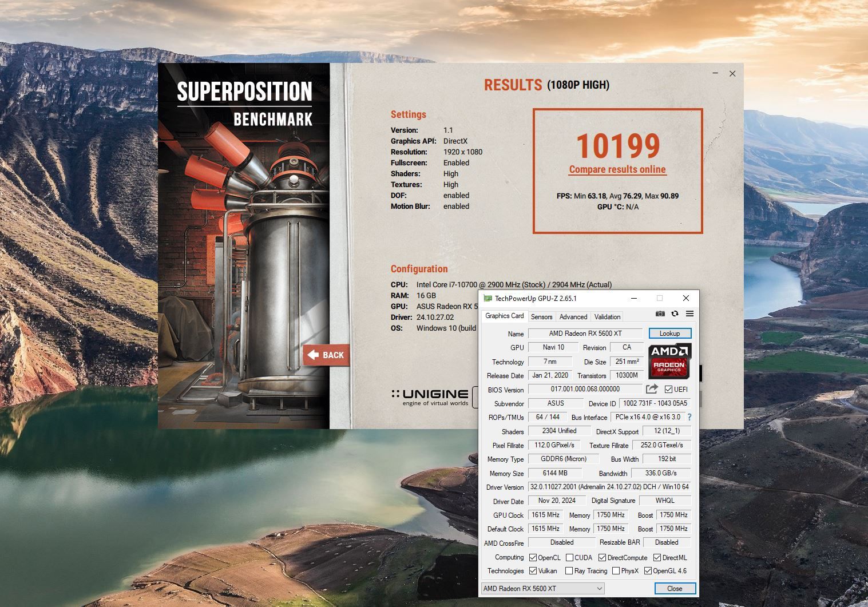
Task: Click the Memory Size value 6144 MB
Action: [x=555, y=473]
